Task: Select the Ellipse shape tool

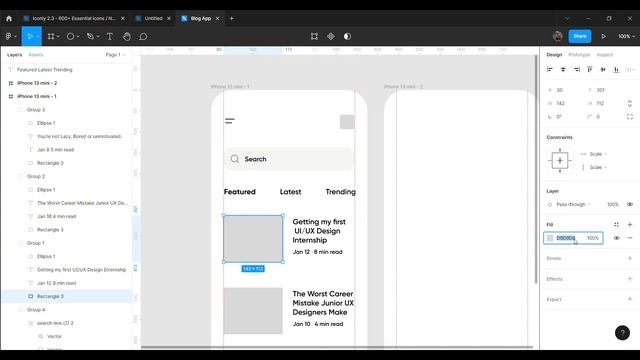Action: pos(70,36)
